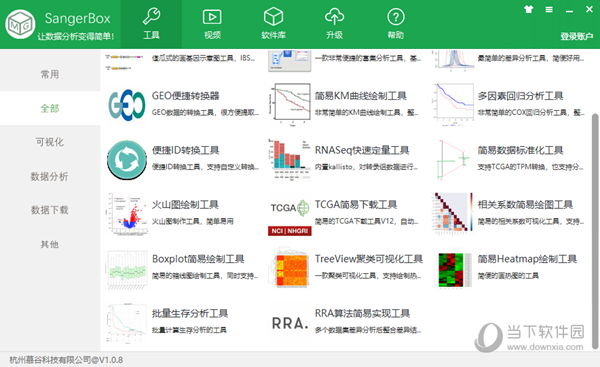Click 登录账户 to log in
600x367 pixels.
(x=576, y=36)
